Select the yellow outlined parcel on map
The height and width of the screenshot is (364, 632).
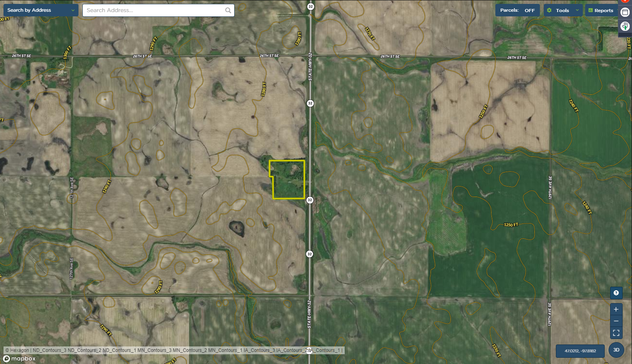pyautogui.click(x=288, y=180)
